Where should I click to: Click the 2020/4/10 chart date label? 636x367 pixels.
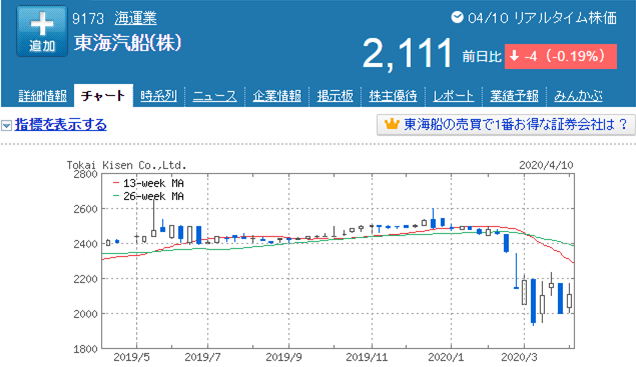pos(546,165)
